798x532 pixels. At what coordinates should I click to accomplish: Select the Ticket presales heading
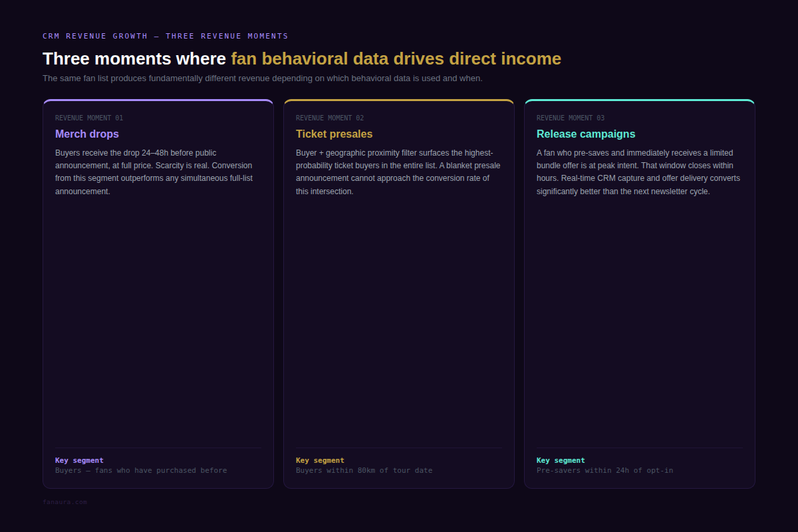tap(334, 134)
